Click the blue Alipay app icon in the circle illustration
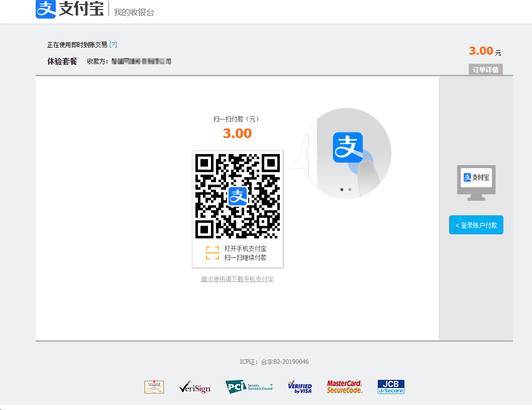 coord(348,148)
